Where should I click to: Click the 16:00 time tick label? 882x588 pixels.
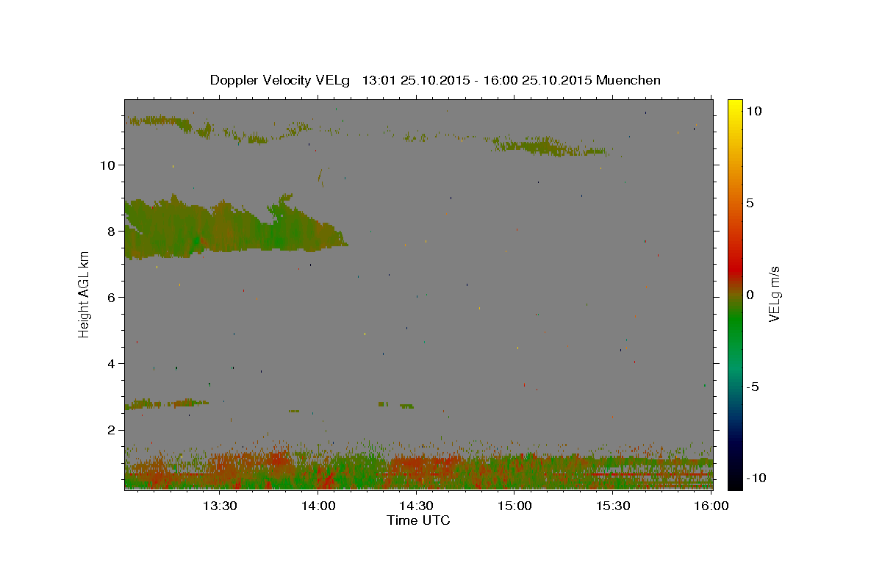click(x=711, y=506)
